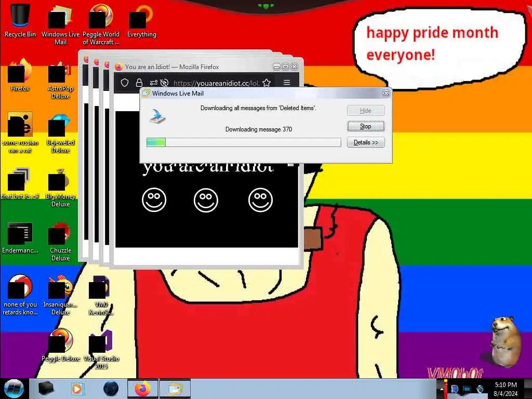Screen dimensions: 532x399
Task: Click the Firefox URL address field
Action: click(217, 83)
